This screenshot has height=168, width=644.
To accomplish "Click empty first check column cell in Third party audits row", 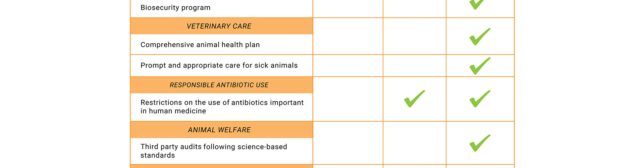I will (x=348, y=143).
